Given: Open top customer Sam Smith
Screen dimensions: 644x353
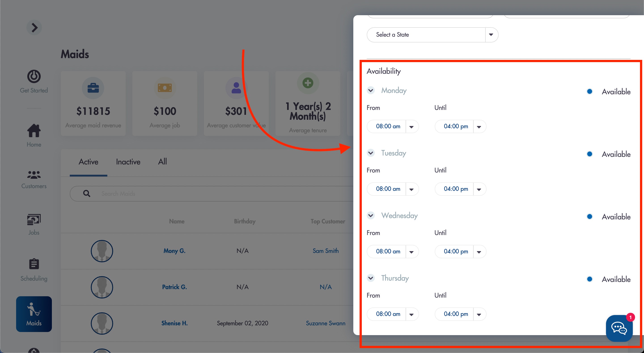Looking at the screenshot, I should tap(326, 251).
